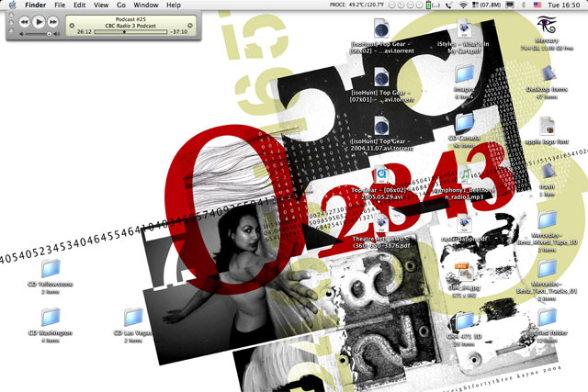Image resolution: width=588 pixels, height=392 pixels.
Task: Open the Images folder on desktop
Action: 465,74
